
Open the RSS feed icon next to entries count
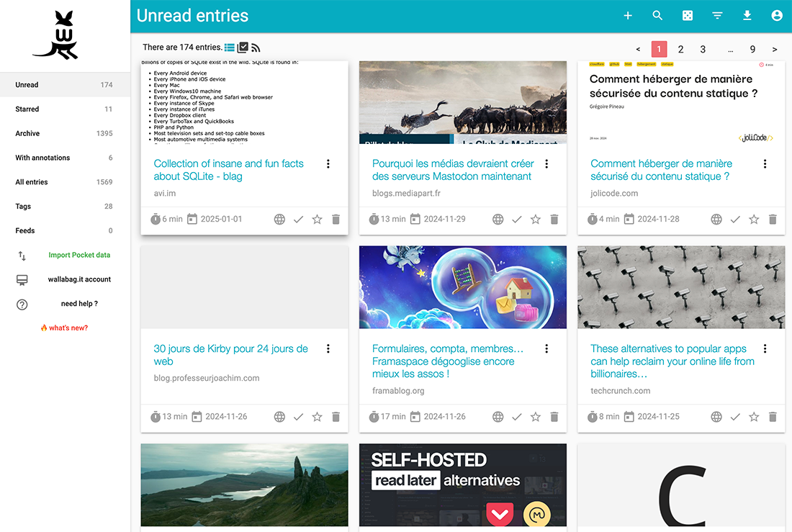click(x=256, y=47)
